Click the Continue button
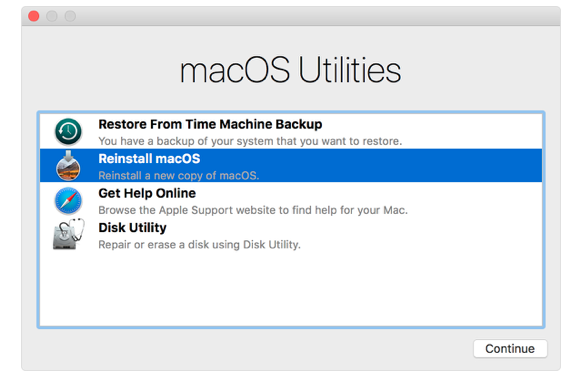569x377 pixels. click(510, 349)
